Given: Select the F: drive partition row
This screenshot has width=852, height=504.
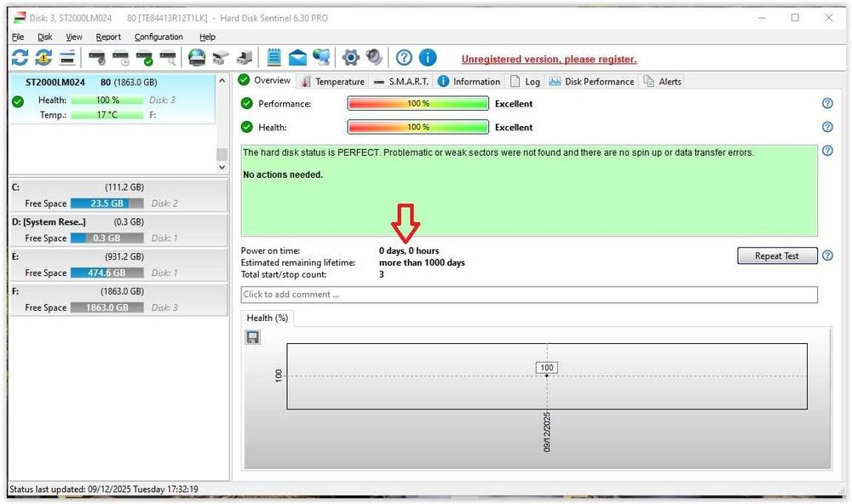Looking at the screenshot, I should tap(118, 300).
